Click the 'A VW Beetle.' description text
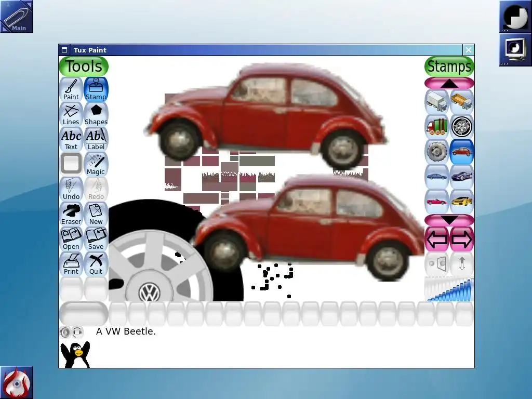The image size is (532, 399). 126,331
